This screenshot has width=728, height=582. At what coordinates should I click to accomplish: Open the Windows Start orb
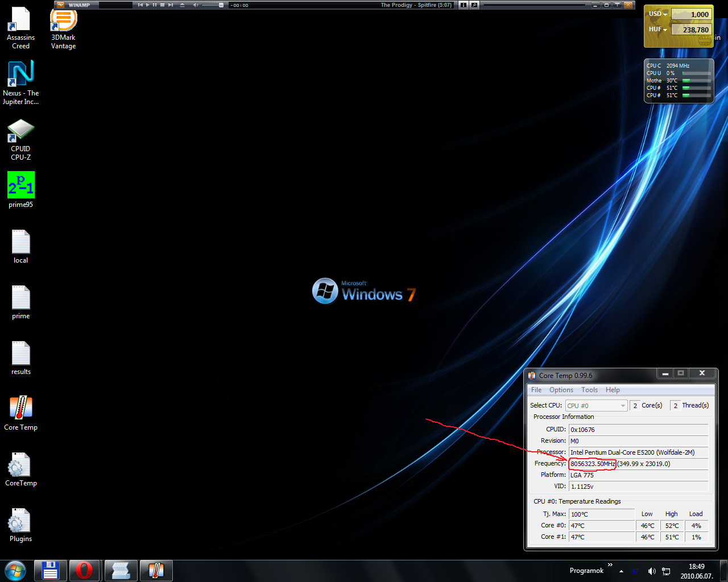click(15, 571)
